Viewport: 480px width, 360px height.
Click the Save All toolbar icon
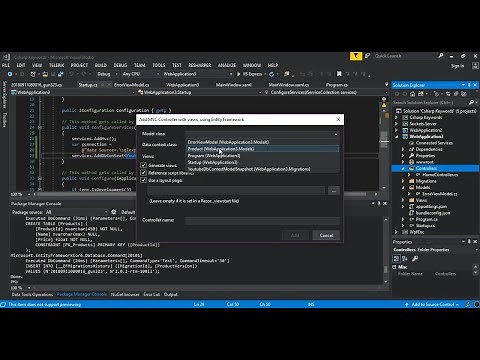pyautogui.click(x=60, y=74)
